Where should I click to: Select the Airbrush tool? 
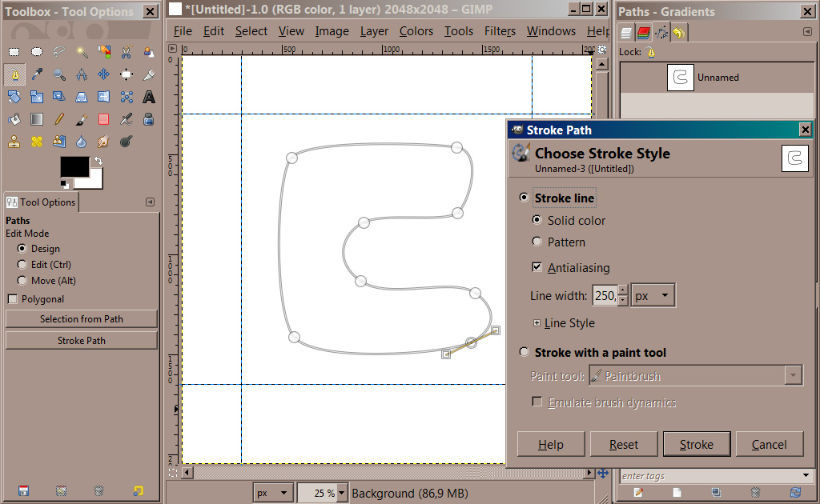pos(127,119)
